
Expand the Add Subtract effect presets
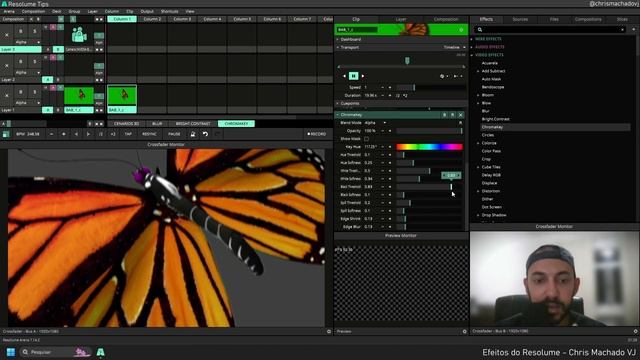point(478,71)
